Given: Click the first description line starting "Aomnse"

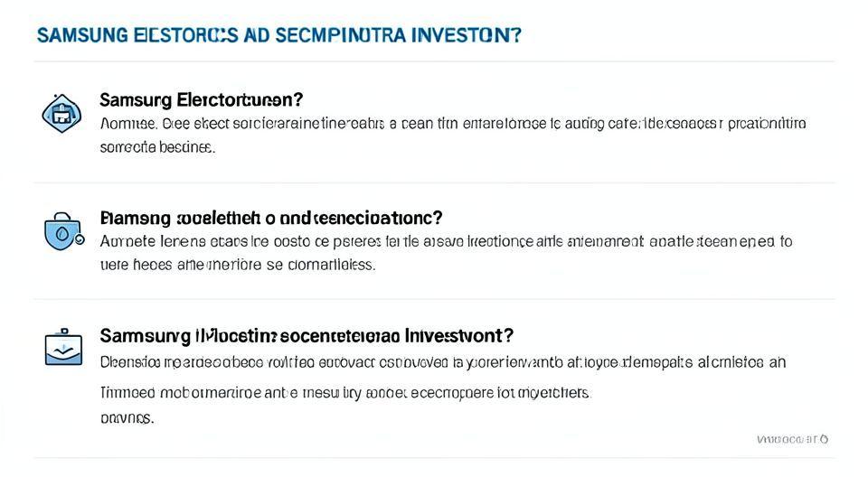Looking at the screenshot, I should click(452, 124).
